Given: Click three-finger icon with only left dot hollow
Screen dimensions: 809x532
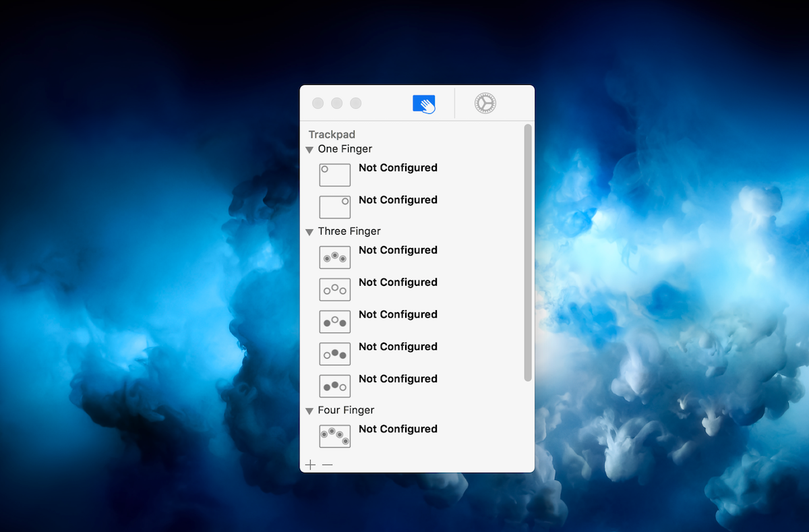Looking at the screenshot, I should [x=334, y=354].
